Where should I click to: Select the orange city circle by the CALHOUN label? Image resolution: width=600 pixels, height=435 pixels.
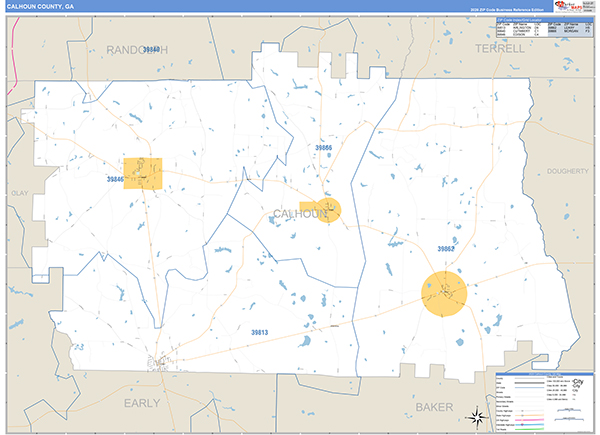[x=328, y=210]
